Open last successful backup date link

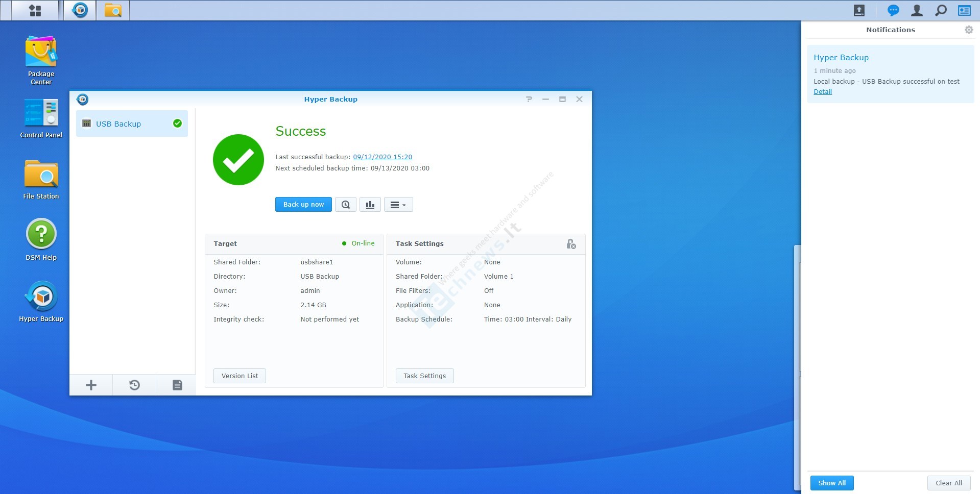pyautogui.click(x=383, y=157)
